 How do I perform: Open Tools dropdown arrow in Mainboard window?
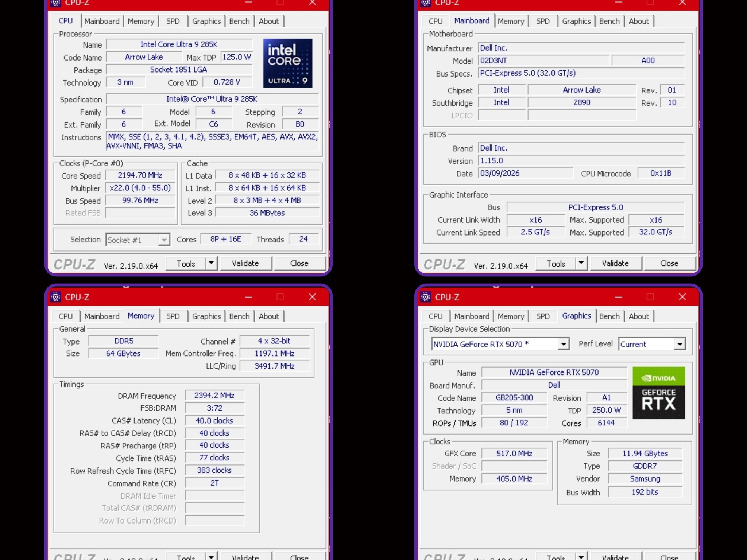(x=581, y=263)
